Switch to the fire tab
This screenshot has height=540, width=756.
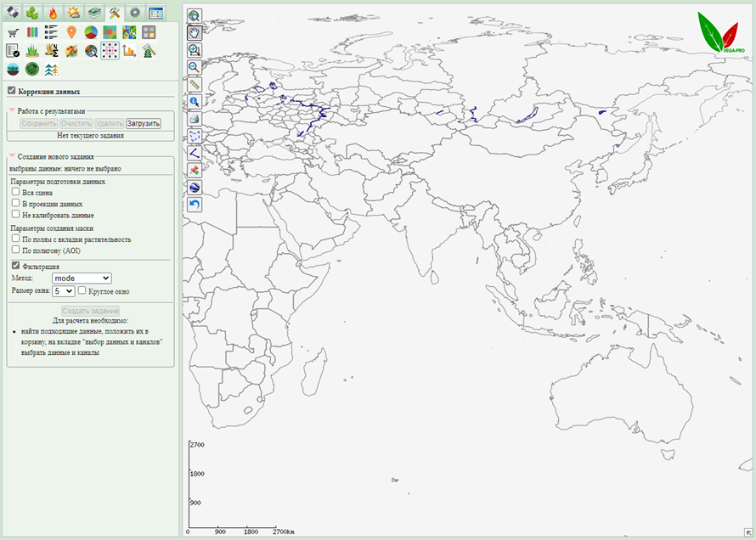53,13
